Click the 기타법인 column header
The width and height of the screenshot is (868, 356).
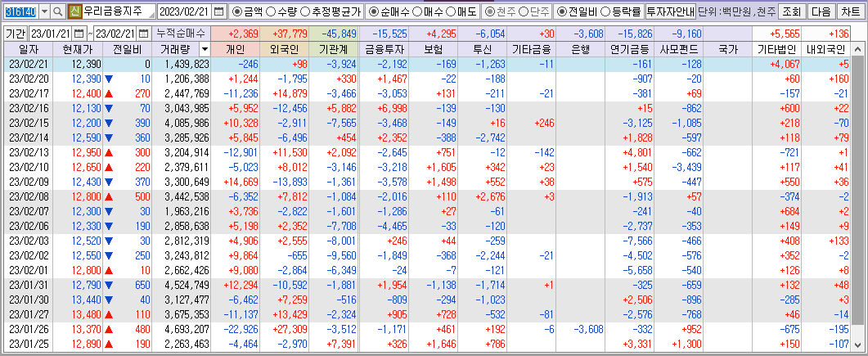(x=776, y=50)
